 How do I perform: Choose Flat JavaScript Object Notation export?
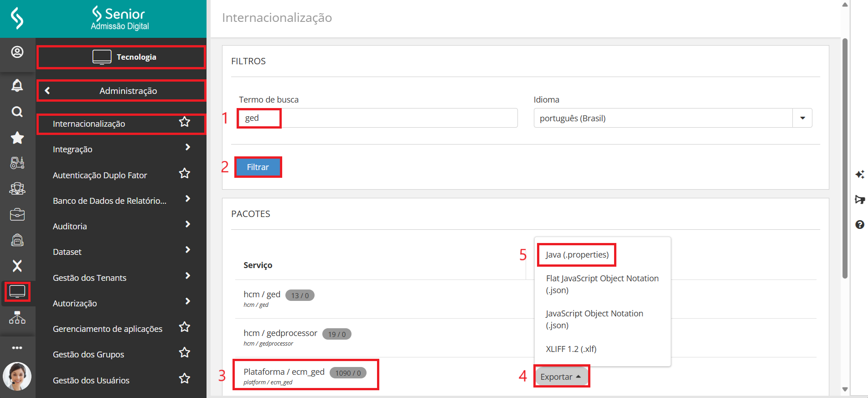[x=602, y=284]
